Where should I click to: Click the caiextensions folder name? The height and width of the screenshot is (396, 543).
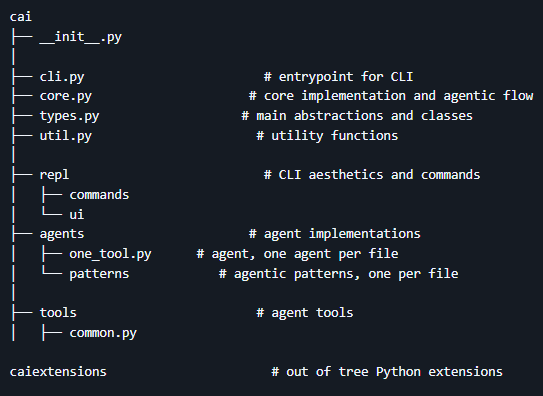coord(58,372)
